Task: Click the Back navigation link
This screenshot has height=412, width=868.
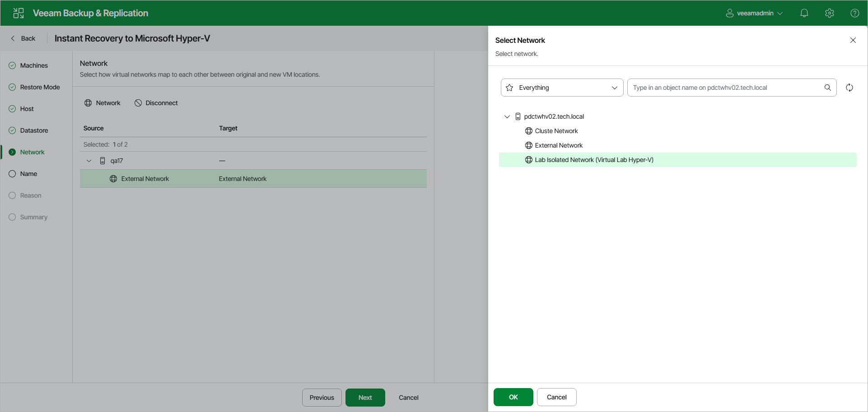Action: coord(23,38)
